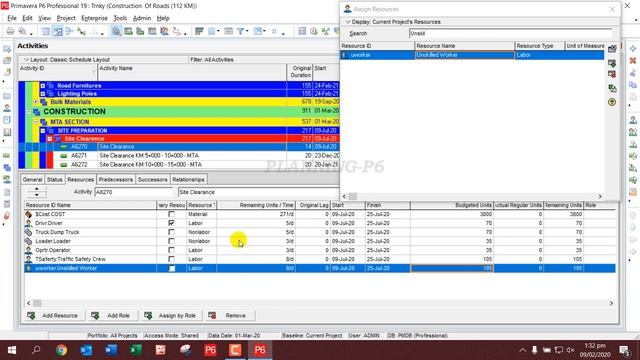The width and height of the screenshot is (640, 360).
Task: Check primary resource for Oprtr.Operator
Action: [x=171, y=250]
